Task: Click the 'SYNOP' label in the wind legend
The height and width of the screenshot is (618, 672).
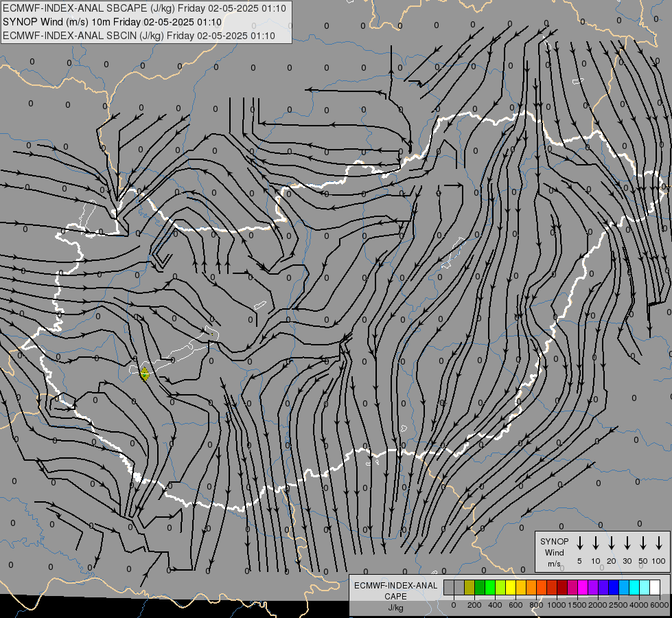Action: (555, 542)
